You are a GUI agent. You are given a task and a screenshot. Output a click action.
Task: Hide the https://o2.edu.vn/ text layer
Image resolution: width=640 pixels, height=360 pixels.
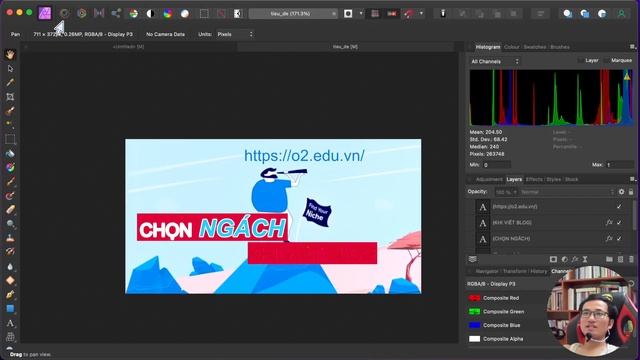click(619, 207)
